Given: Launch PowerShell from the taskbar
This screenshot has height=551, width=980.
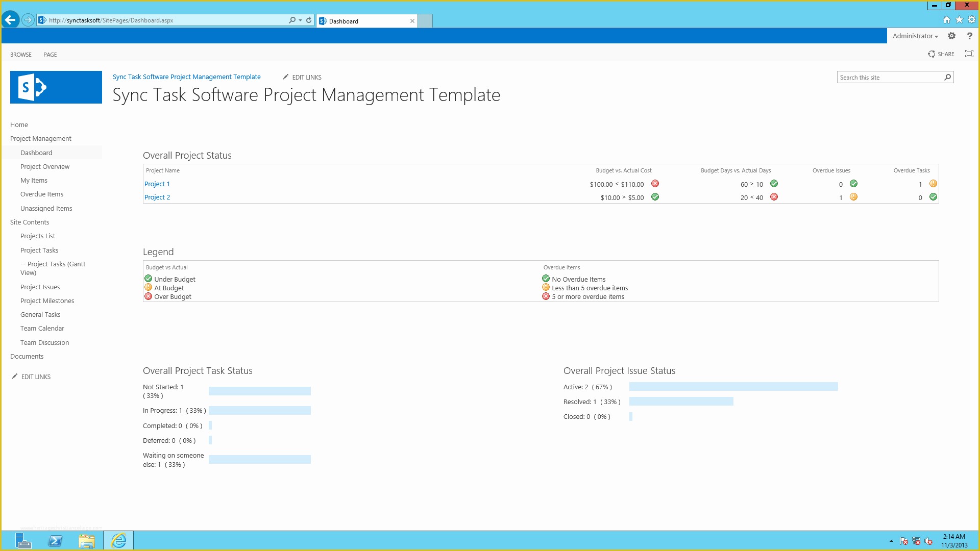Looking at the screenshot, I should tap(55, 541).
